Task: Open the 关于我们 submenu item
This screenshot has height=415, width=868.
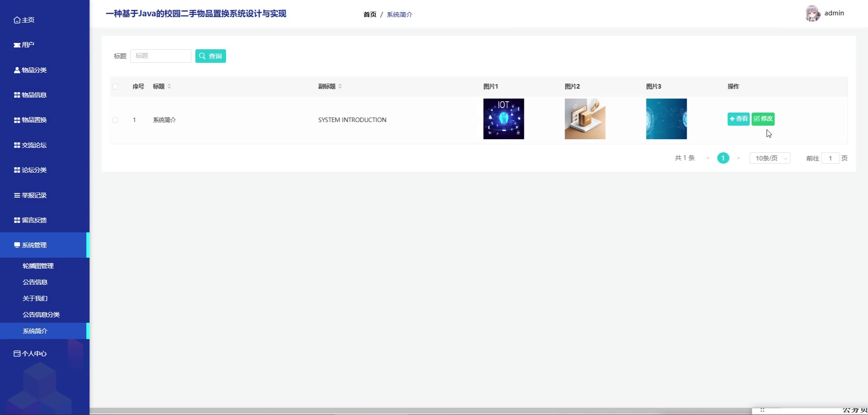Action: [45, 298]
